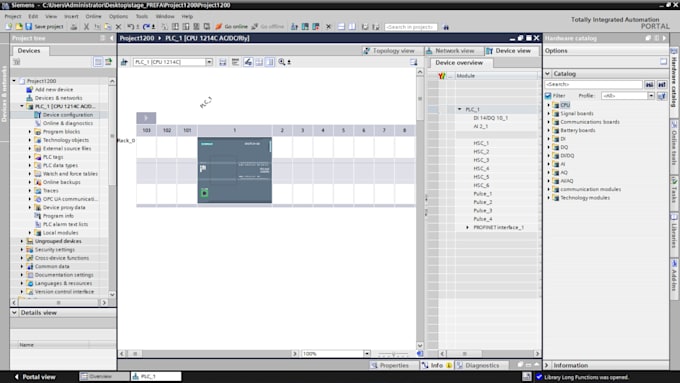This screenshot has height=383, width=680.
Task: Click the Stop CPU icon
Action: click(315, 27)
